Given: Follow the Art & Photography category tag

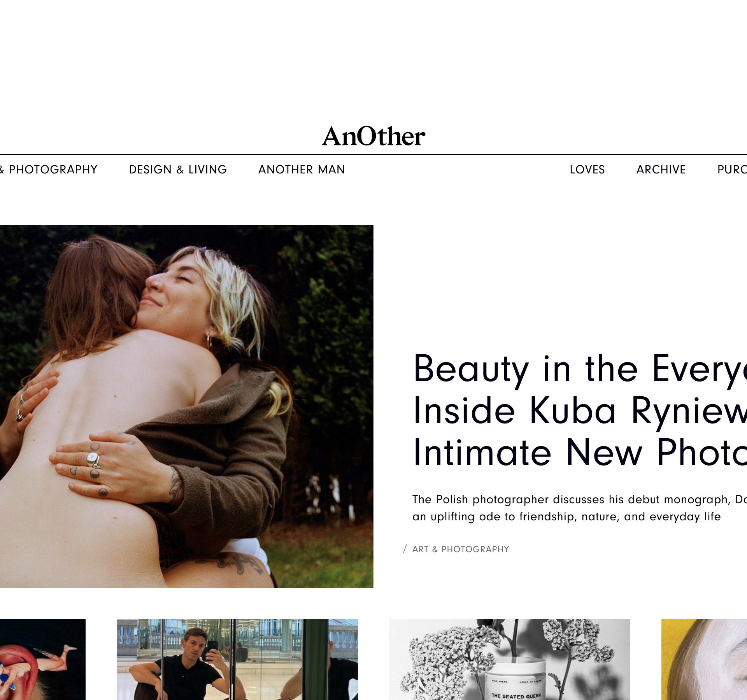Looking at the screenshot, I should pyautogui.click(x=461, y=549).
